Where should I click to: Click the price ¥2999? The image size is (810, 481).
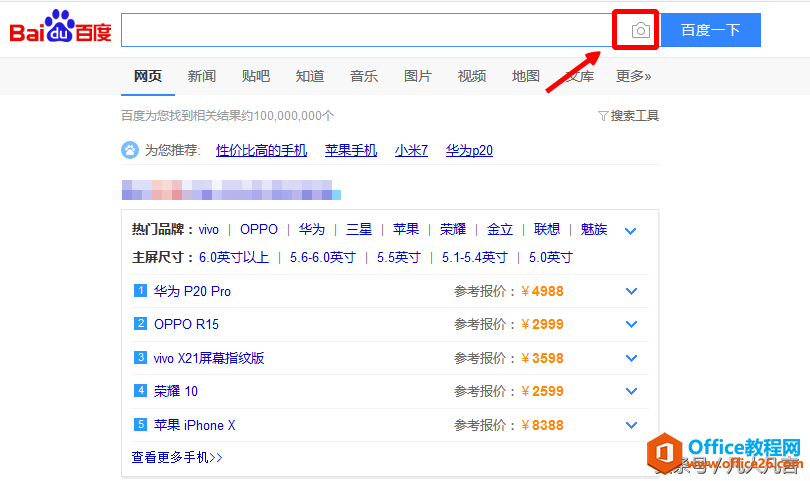[x=542, y=324]
